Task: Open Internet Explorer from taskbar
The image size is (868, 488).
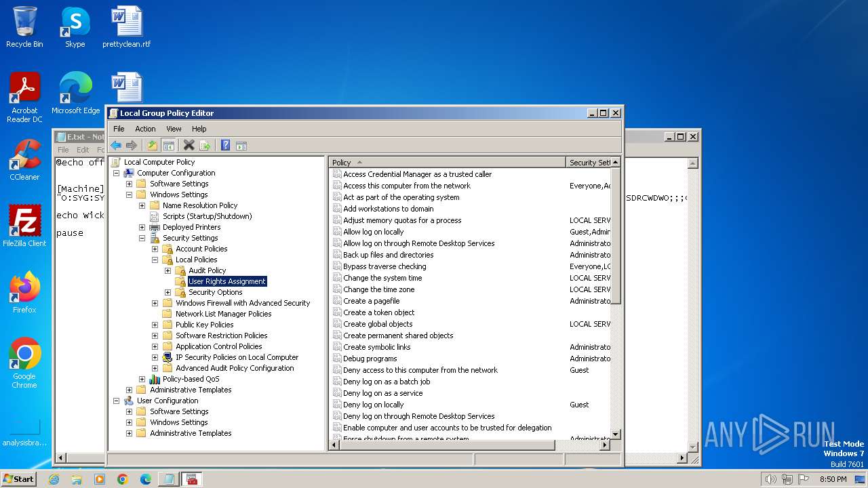Action: click(x=54, y=479)
